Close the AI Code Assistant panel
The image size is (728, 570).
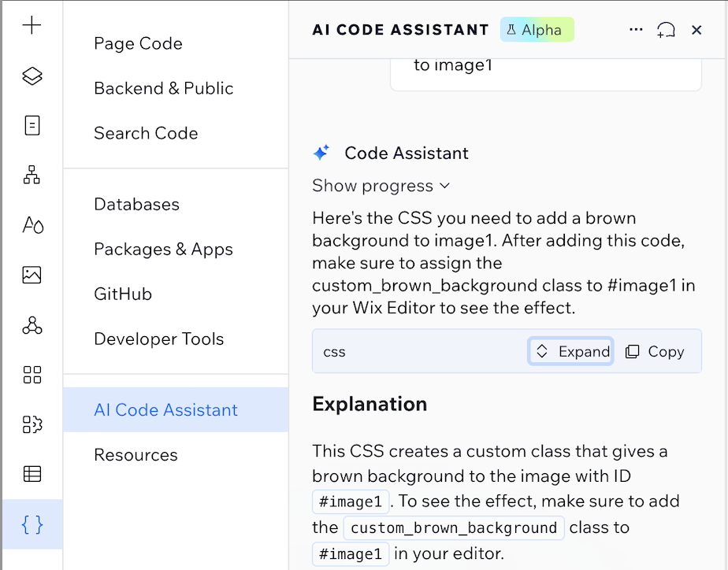coord(696,30)
